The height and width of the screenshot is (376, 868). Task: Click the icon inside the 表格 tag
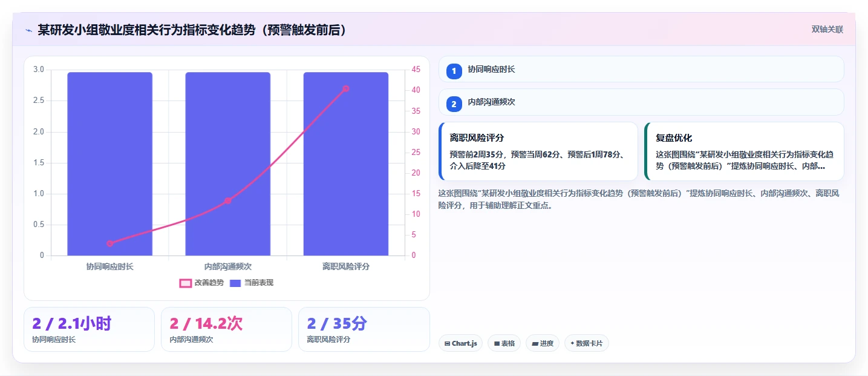(497, 343)
